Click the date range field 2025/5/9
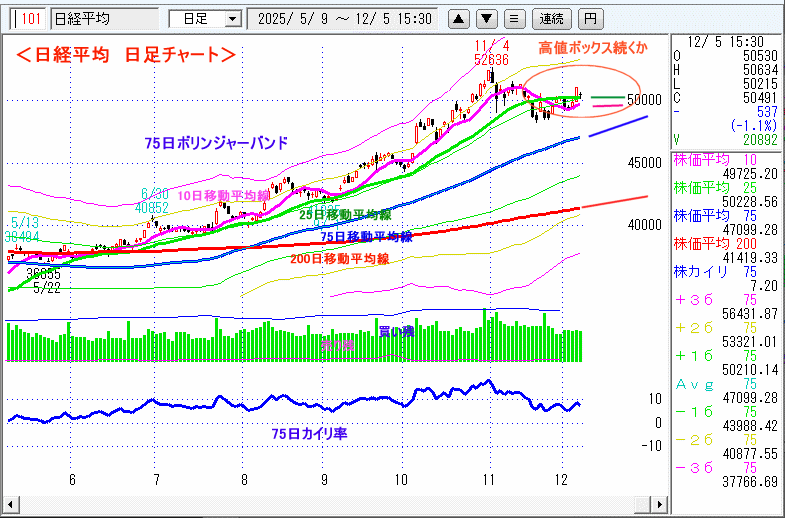This screenshot has height=518, width=785. click(x=343, y=19)
